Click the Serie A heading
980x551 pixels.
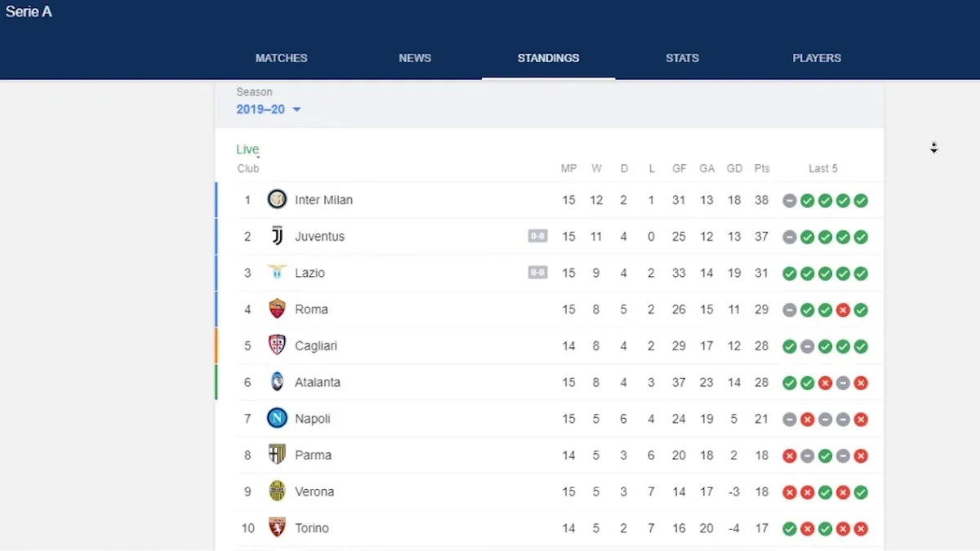pos(29,11)
